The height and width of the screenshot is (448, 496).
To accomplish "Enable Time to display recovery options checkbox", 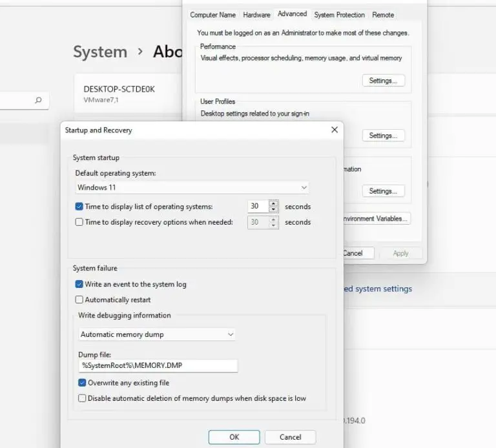I will coord(79,222).
